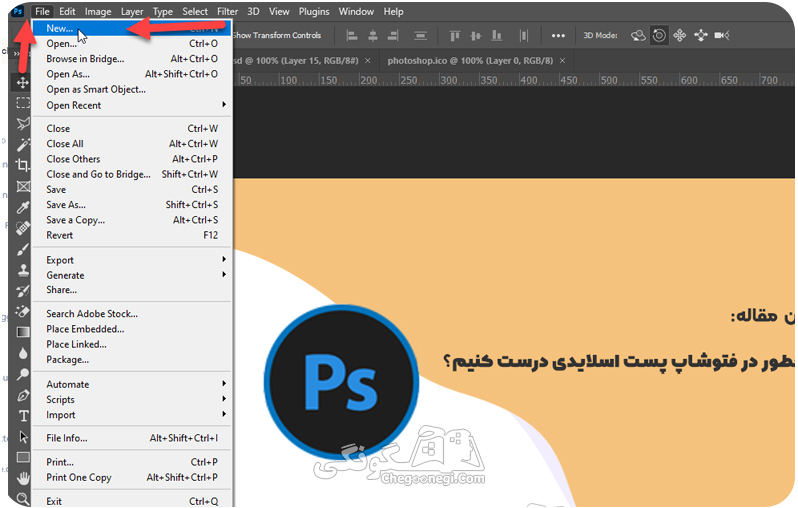Select the Brush tool

(22, 249)
